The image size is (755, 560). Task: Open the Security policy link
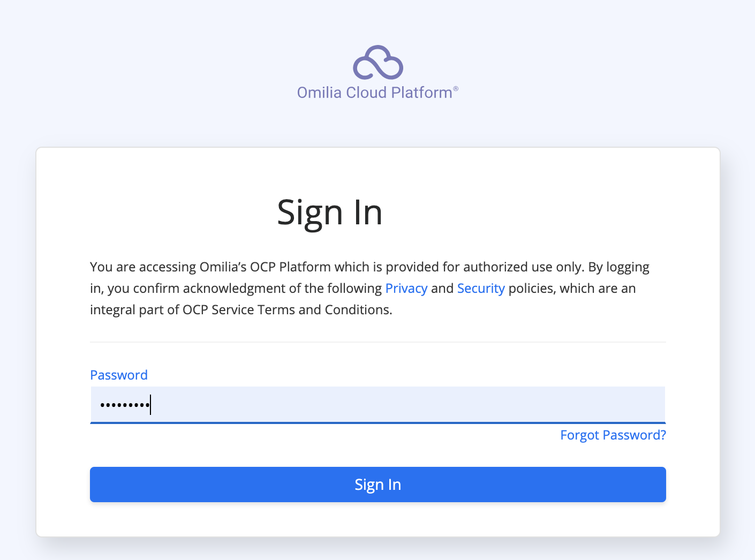(480, 289)
